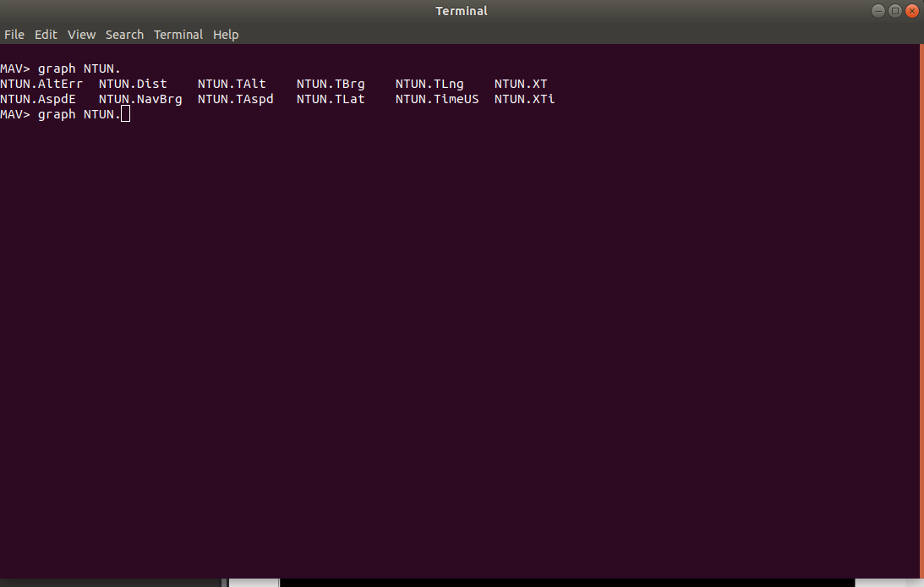The width and height of the screenshot is (924, 587).
Task: Minimize the Terminal window
Action: click(x=878, y=11)
